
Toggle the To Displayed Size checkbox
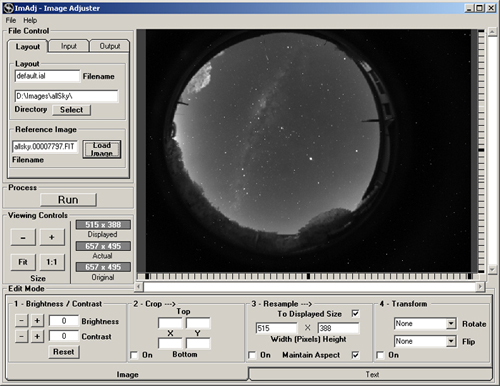coord(356,314)
